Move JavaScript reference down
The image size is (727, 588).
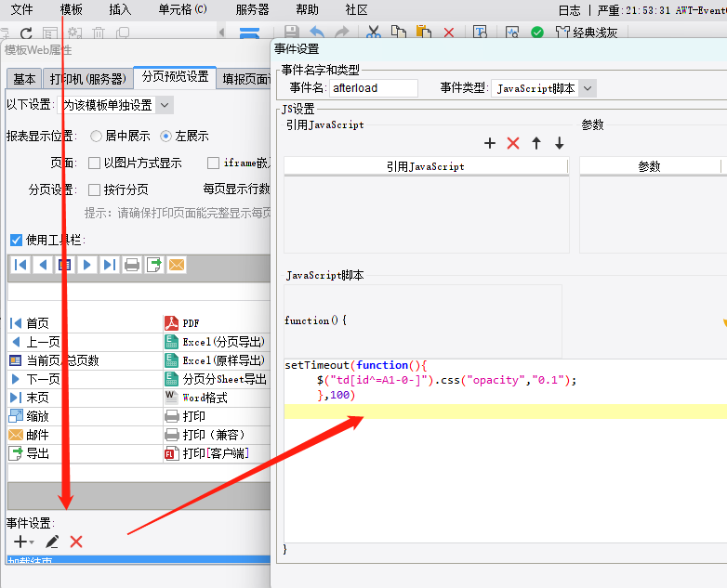(559, 143)
